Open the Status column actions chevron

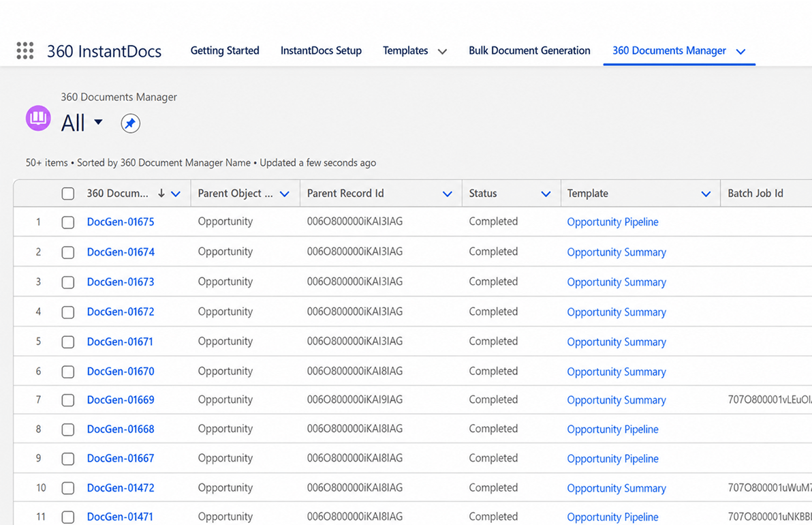pyautogui.click(x=546, y=194)
